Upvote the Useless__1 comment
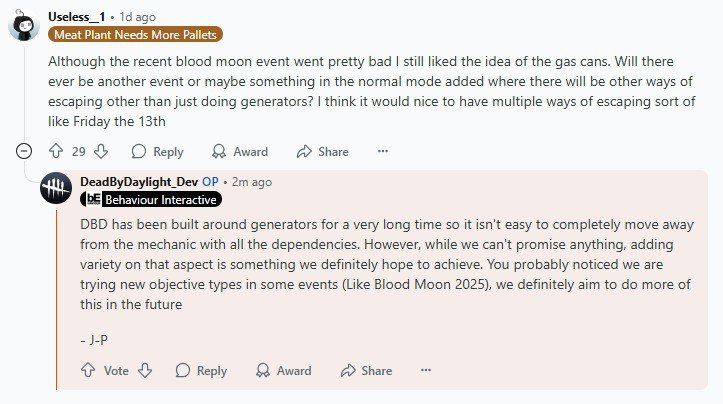The width and height of the screenshot is (723, 404). [56, 151]
